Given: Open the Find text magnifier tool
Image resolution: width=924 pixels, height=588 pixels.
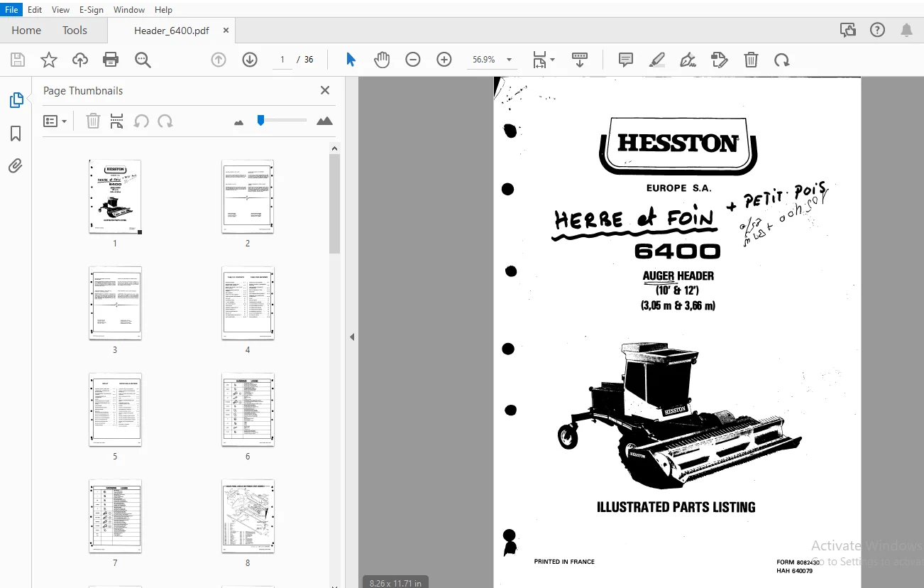Looking at the screenshot, I should (x=143, y=60).
